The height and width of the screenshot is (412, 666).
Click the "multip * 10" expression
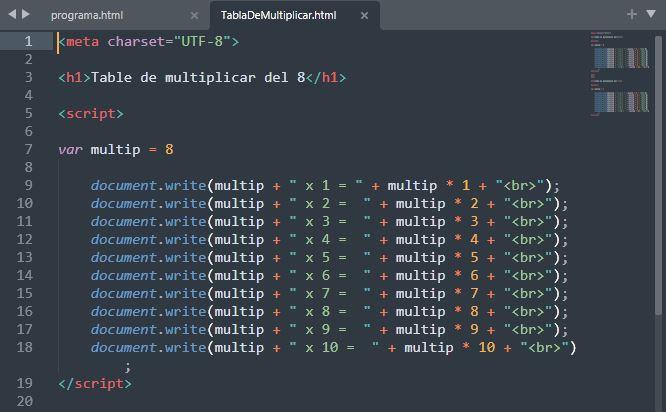450,347
